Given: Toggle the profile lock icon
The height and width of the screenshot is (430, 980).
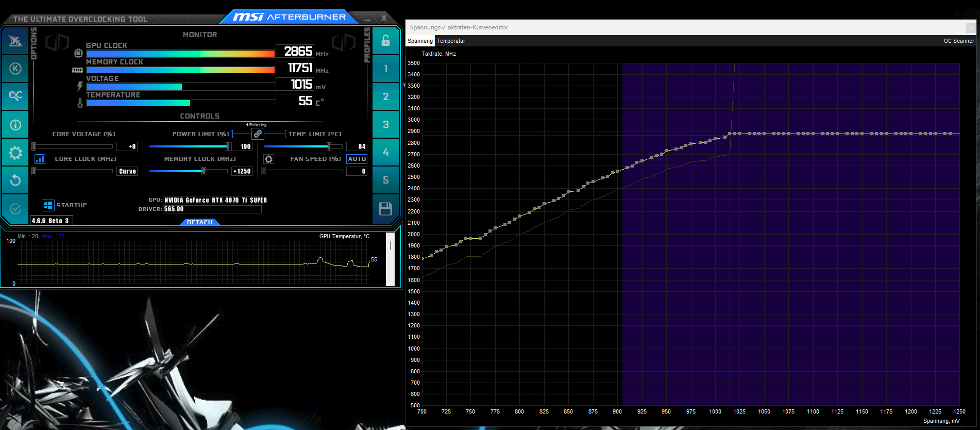Looking at the screenshot, I should click(x=385, y=41).
